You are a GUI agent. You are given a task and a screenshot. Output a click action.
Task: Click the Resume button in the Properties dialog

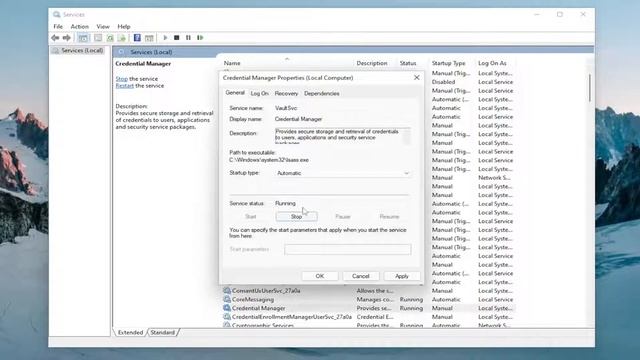tap(389, 217)
